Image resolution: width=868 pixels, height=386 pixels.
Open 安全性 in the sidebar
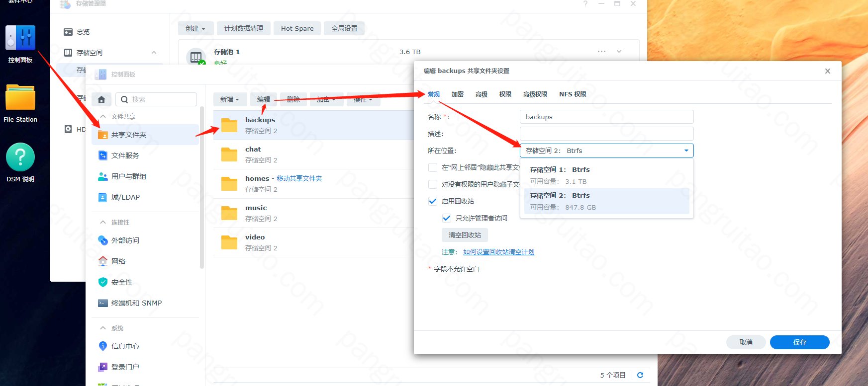[145, 282]
